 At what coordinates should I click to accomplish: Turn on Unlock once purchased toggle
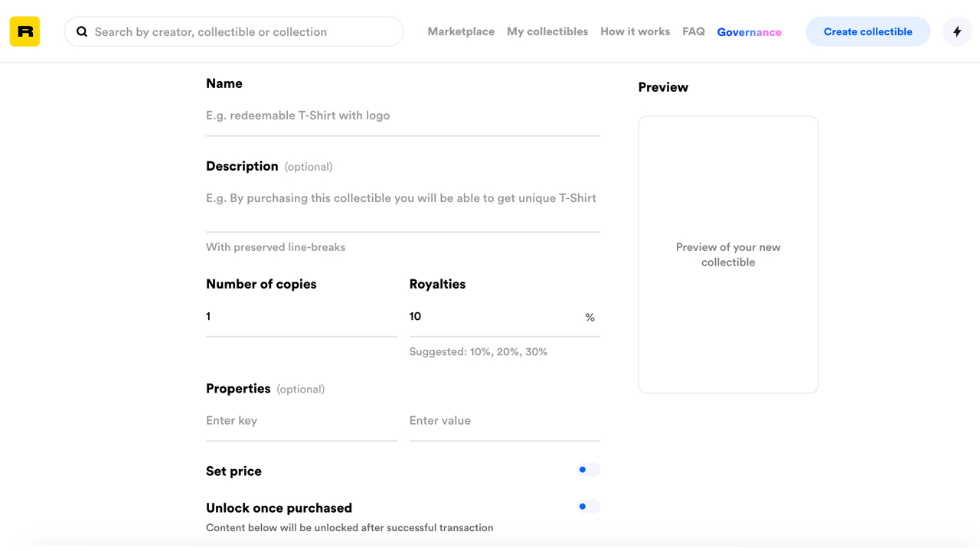588,507
